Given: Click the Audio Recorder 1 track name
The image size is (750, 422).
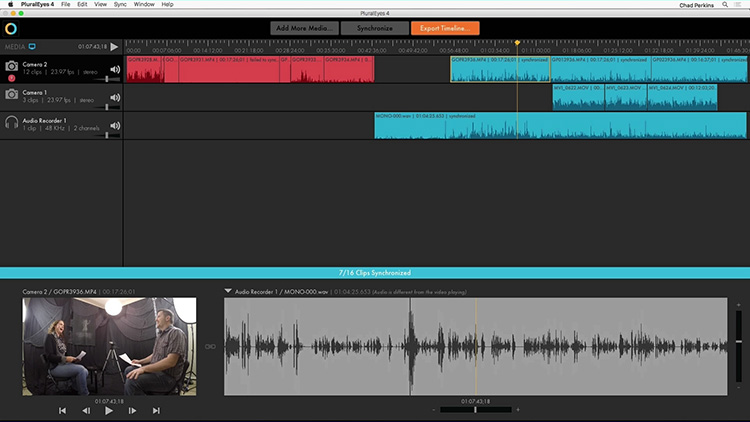Looking at the screenshot, I should pyautogui.click(x=44, y=121).
